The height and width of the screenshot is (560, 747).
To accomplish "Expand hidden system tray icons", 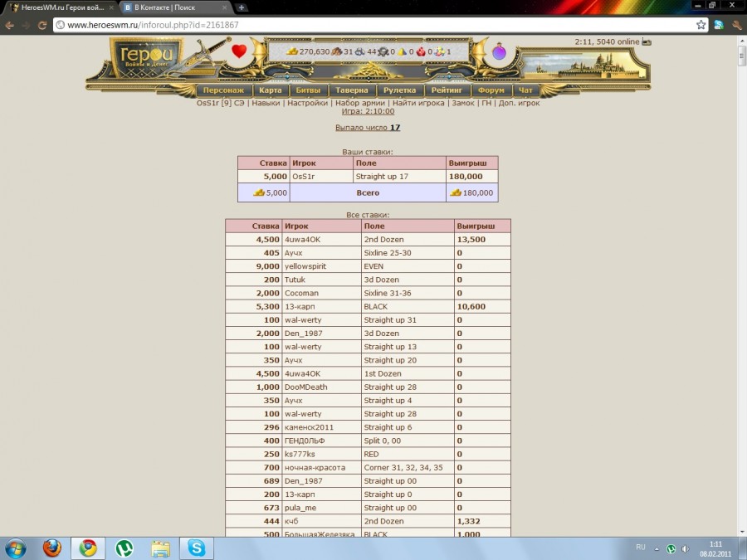I will [x=657, y=548].
